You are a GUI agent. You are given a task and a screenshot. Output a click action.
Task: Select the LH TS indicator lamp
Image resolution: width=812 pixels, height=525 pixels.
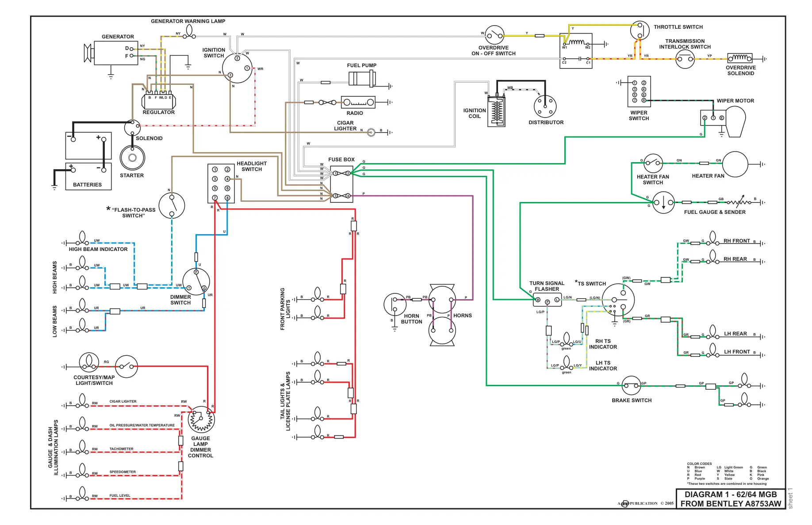(567, 364)
